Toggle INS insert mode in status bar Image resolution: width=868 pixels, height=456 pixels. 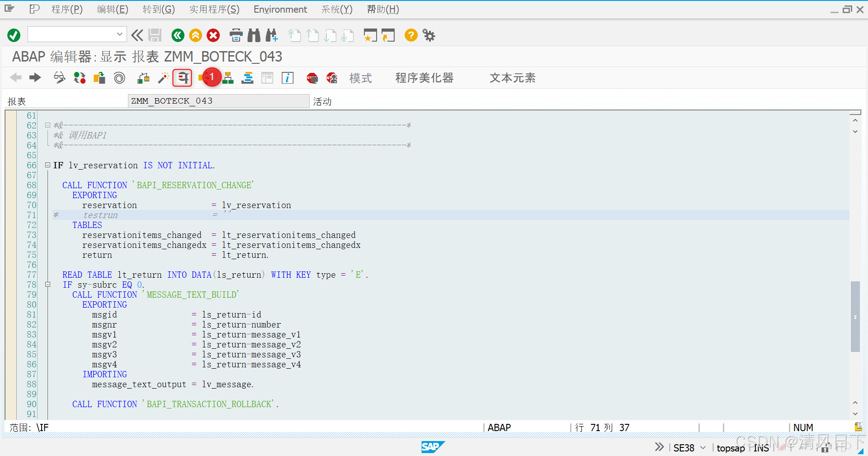761,448
